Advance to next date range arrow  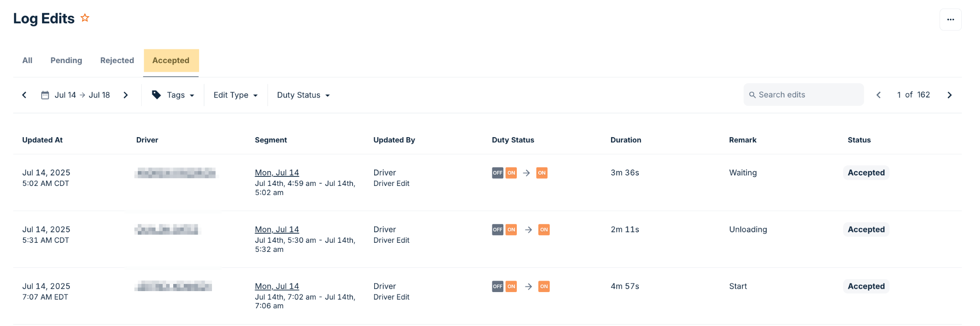pyautogui.click(x=126, y=95)
